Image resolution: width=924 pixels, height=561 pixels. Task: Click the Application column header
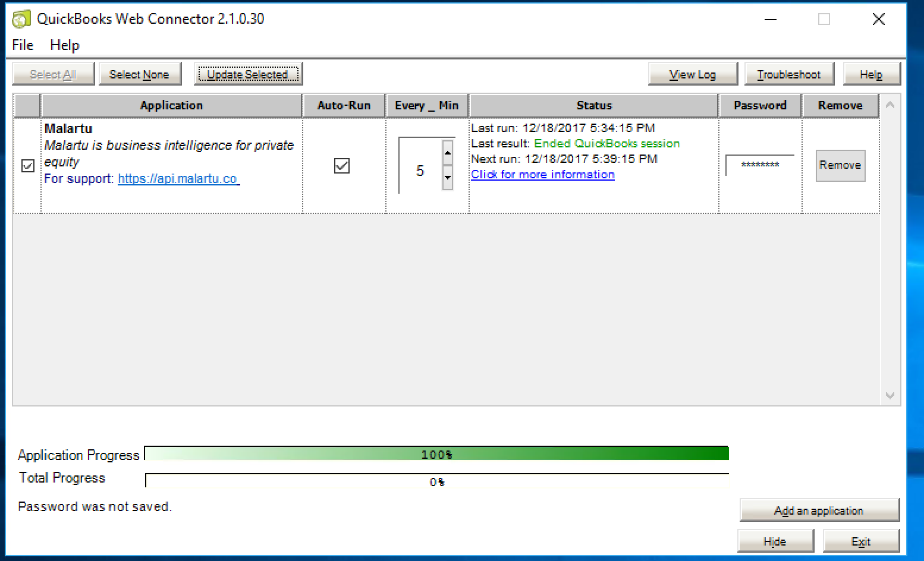[x=171, y=106]
